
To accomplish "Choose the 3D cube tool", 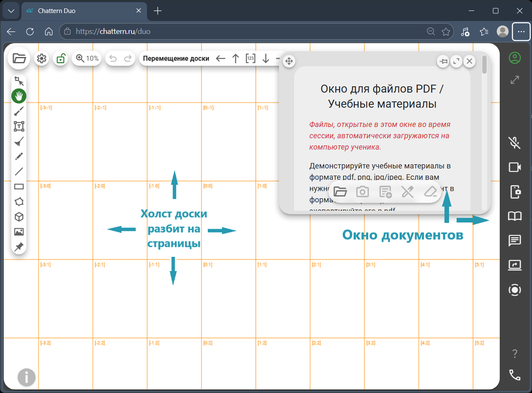I will 19,217.
